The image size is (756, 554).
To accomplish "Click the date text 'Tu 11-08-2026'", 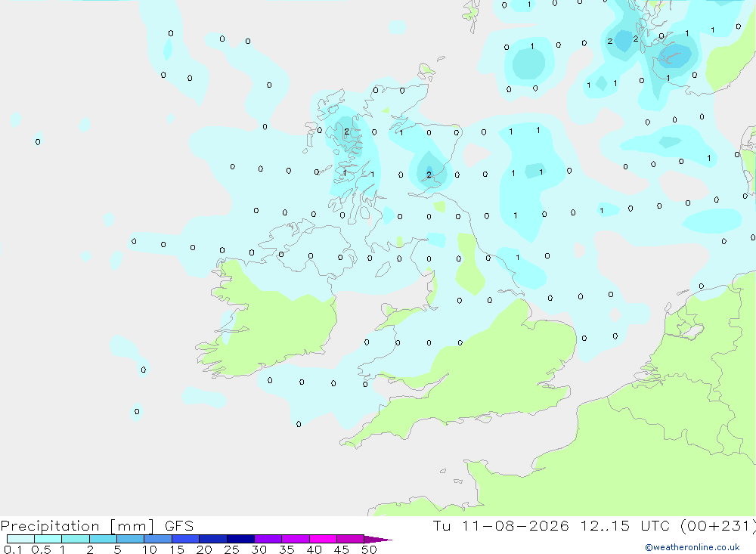I will tap(500, 526).
